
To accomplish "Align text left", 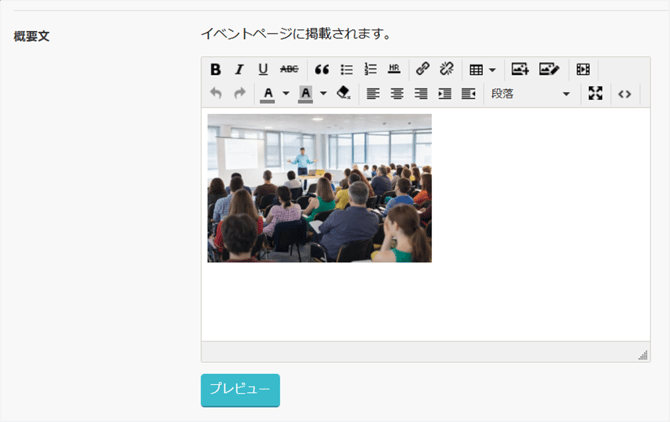I will [x=373, y=94].
